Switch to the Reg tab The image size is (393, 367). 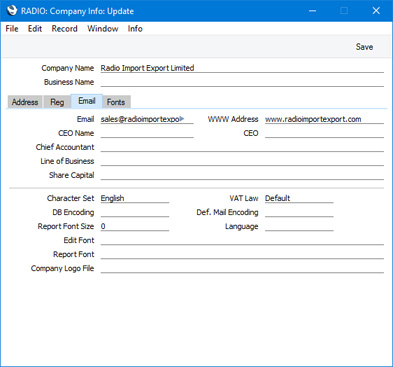click(x=57, y=102)
